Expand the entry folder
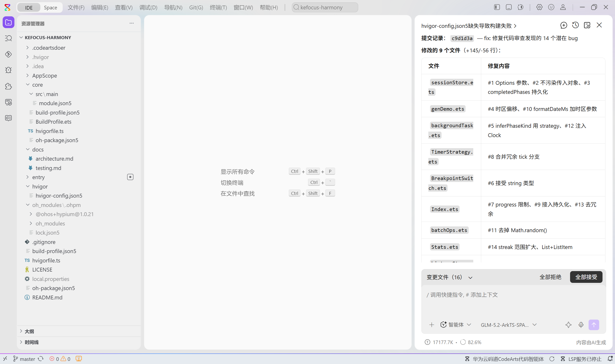Viewport: 615px width, 364px height. tap(27, 177)
